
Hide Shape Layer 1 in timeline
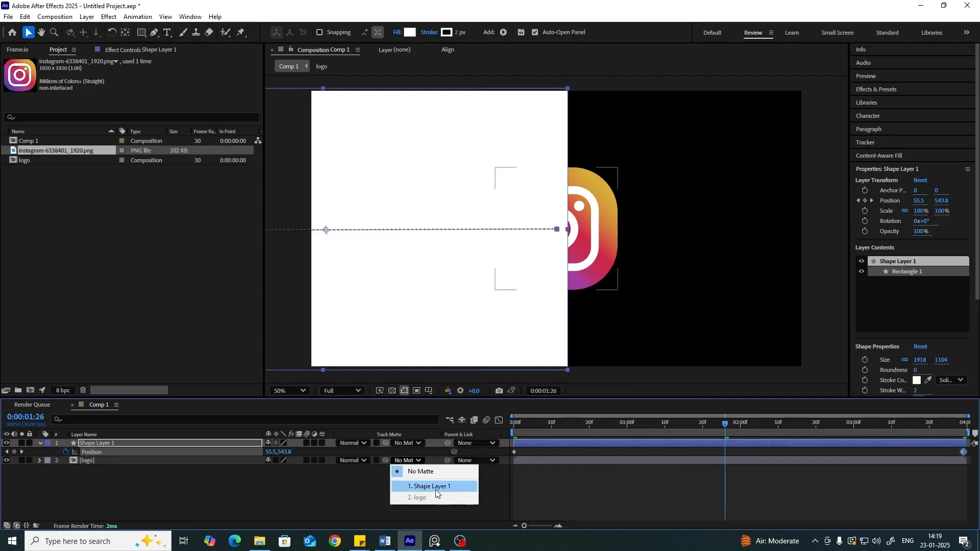pyautogui.click(x=6, y=443)
